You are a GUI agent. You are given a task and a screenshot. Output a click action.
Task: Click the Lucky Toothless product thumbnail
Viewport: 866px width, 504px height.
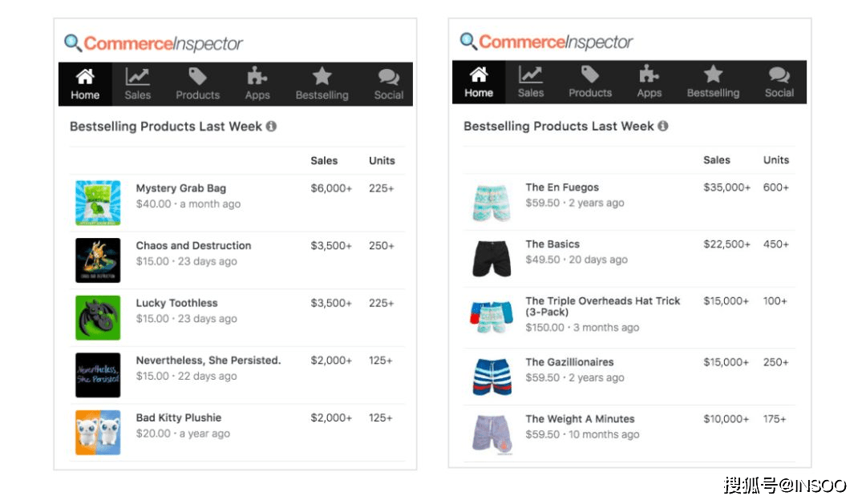pos(98,318)
